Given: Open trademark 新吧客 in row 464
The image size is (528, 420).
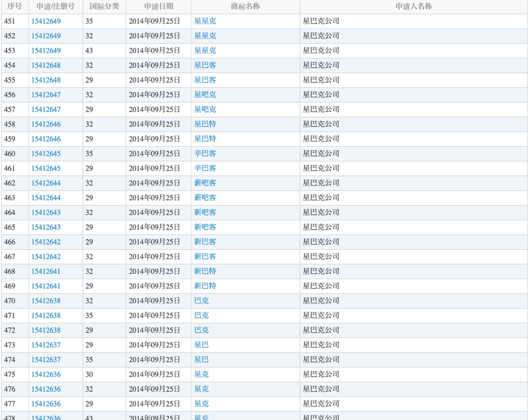Looking at the screenshot, I should pos(205,213).
